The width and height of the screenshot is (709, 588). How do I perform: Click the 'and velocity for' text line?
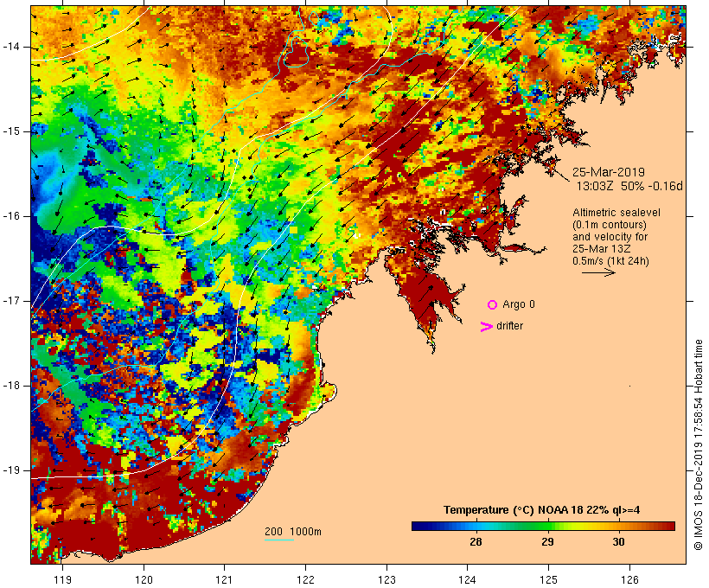click(x=610, y=237)
